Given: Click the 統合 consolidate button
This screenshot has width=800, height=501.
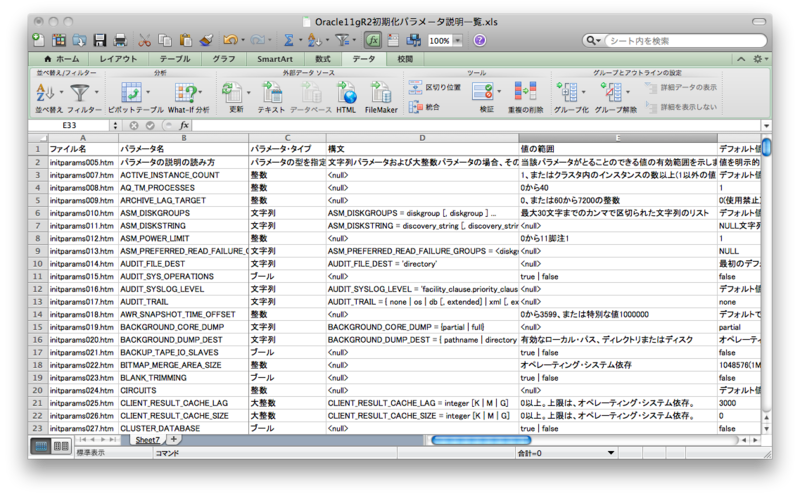Looking at the screenshot, I should (x=424, y=107).
